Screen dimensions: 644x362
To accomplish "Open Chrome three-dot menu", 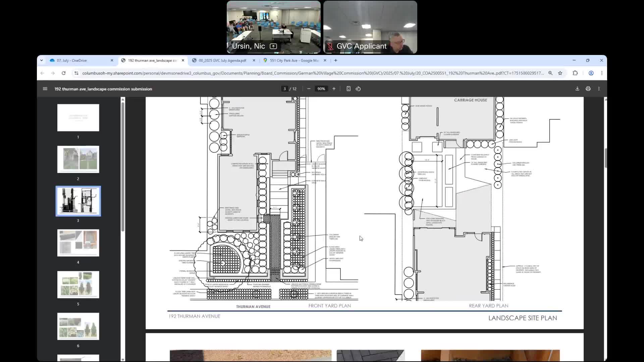I will [602, 73].
